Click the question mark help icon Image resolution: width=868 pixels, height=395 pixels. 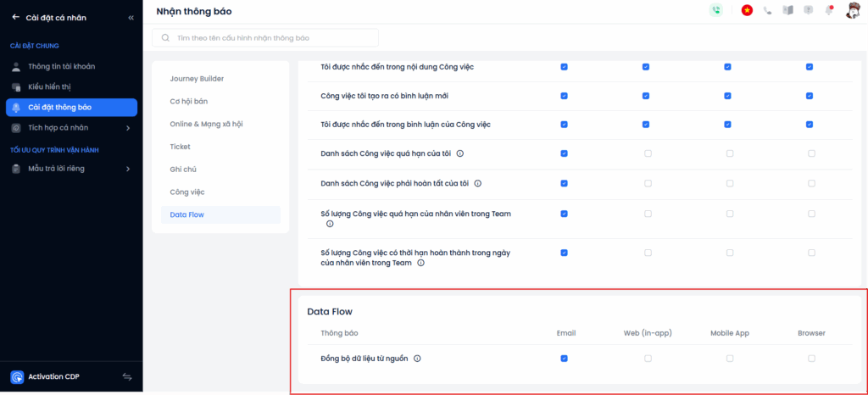pyautogui.click(x=808, y=10)
